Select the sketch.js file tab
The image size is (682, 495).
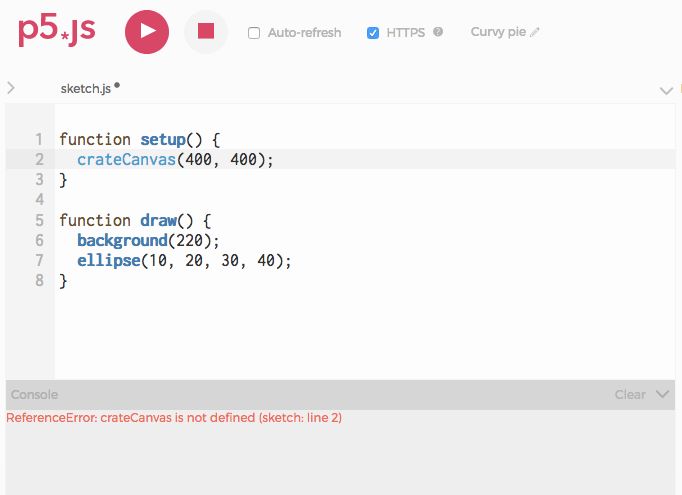[86, 89]
